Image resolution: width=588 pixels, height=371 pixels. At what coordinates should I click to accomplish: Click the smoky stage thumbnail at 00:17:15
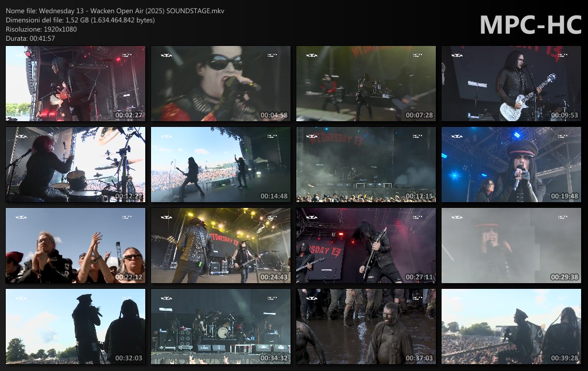[x=366, y=165]
